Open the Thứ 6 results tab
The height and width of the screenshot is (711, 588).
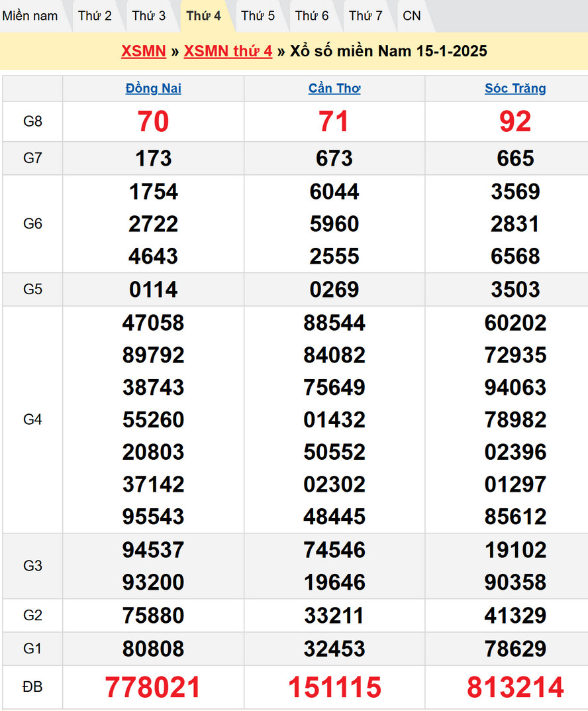312,16
